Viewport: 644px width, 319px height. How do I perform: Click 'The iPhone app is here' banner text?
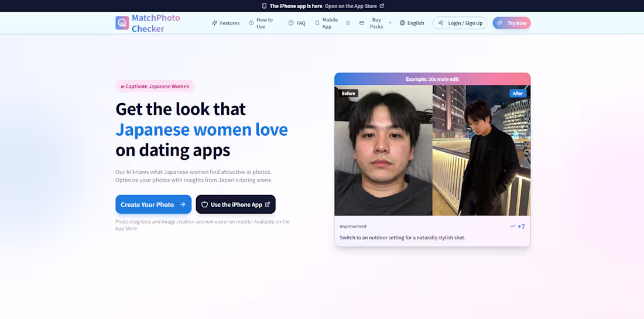(296, 6)
